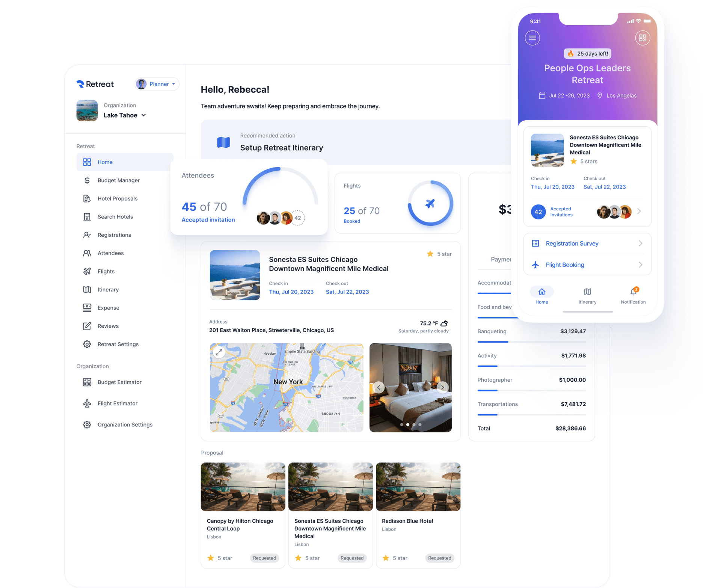This screenshot has width=721, height=588.
Task: Click the Sonesta hotel image on phone
Action: (x=547, y=150)
